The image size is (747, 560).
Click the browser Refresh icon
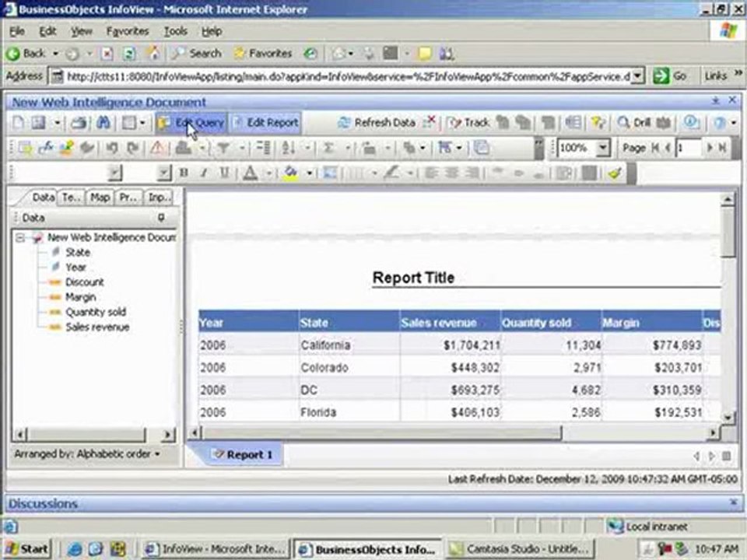tap(129, 54)
